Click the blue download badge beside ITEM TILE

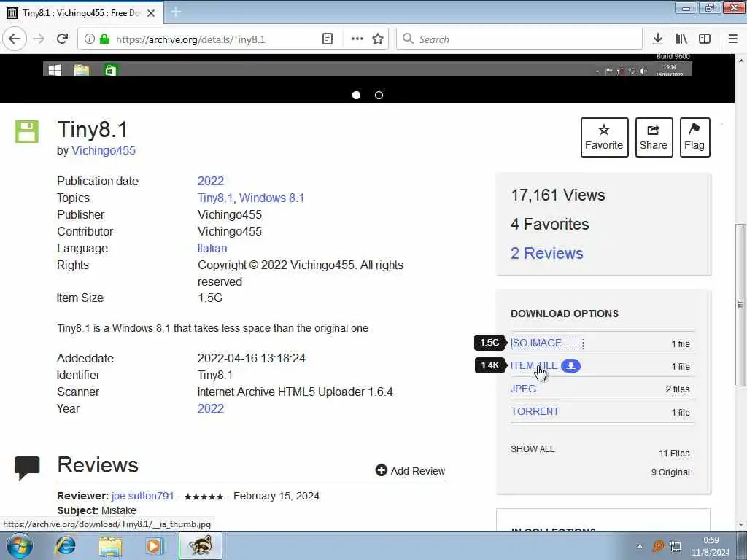click(570, 366)
